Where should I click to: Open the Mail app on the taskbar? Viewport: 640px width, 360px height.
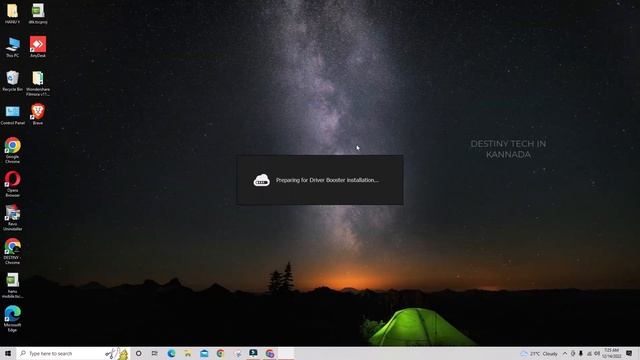click(x=204, y=353)
